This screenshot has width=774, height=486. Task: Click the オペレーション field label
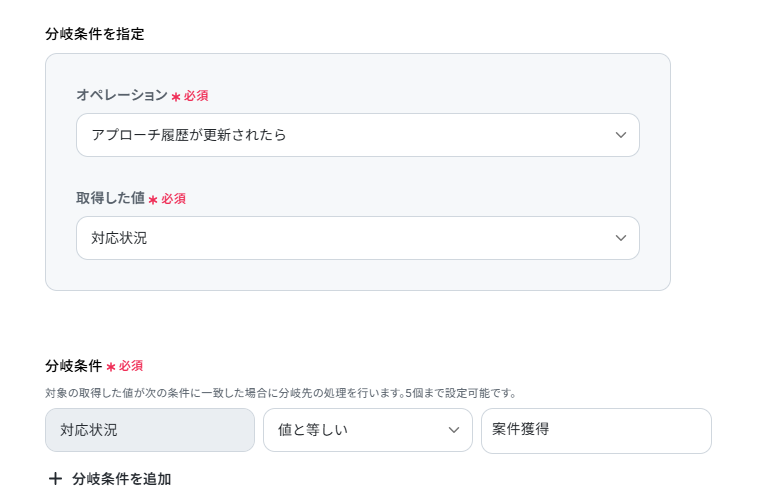122,95
